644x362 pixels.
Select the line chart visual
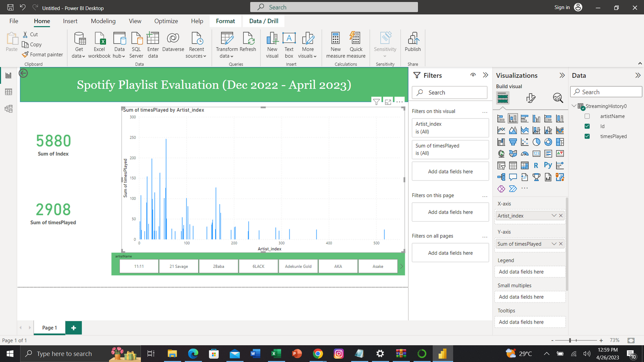tap(501, 130)
